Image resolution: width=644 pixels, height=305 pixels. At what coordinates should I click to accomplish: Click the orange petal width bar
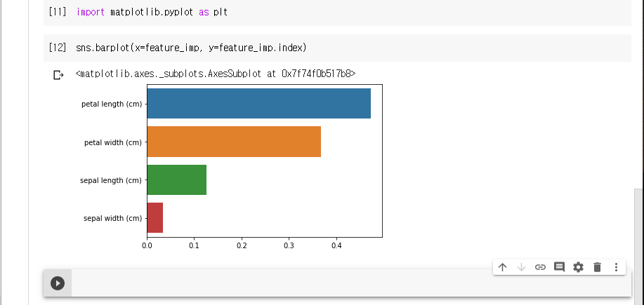point(234,142)
